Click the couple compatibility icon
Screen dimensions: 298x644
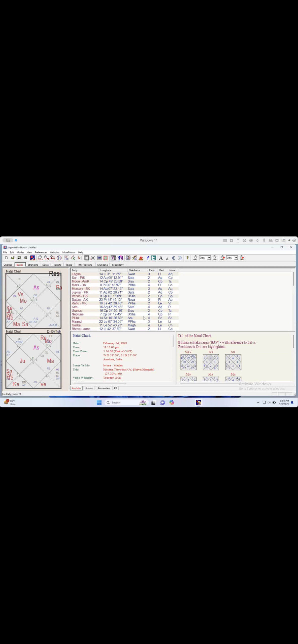[x=121, y=258]
